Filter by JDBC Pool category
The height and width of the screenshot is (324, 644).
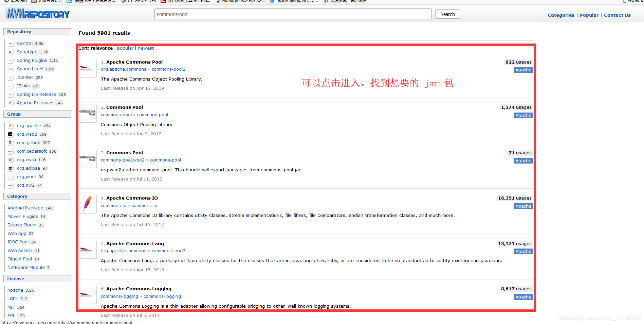point(18,242)
